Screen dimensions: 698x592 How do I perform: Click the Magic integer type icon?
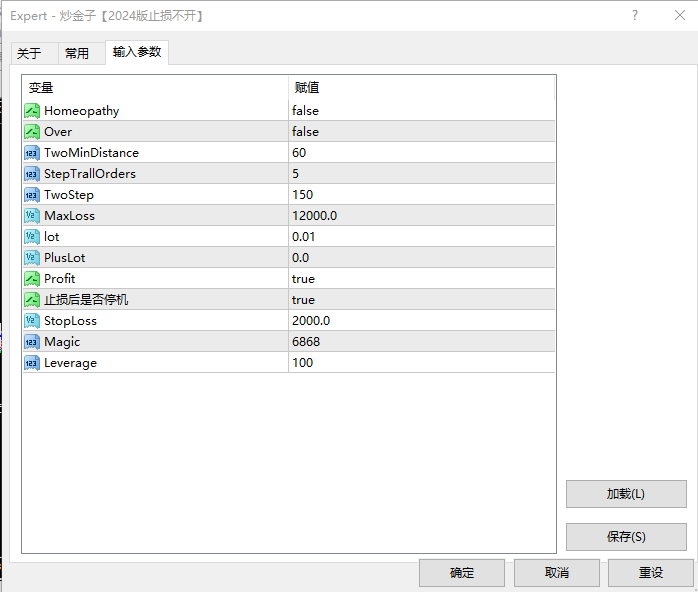(32, 341)
